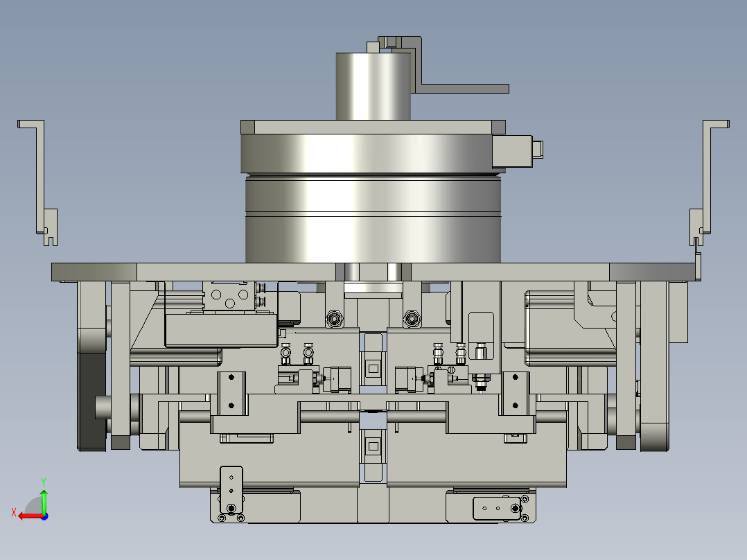Click the green Y axis arrow of the triad
This screenshot has height=560, width=747.
pyautogui.click(x=44, y=501)
